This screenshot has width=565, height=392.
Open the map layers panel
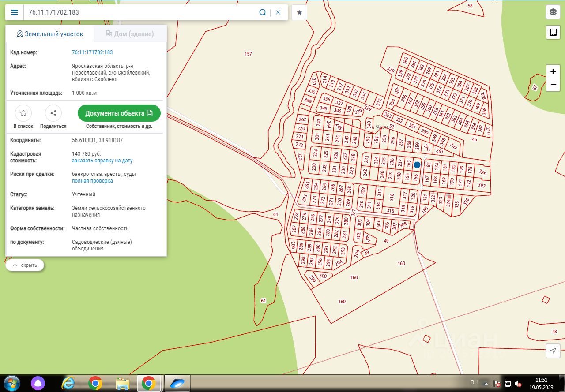[553, 12]
